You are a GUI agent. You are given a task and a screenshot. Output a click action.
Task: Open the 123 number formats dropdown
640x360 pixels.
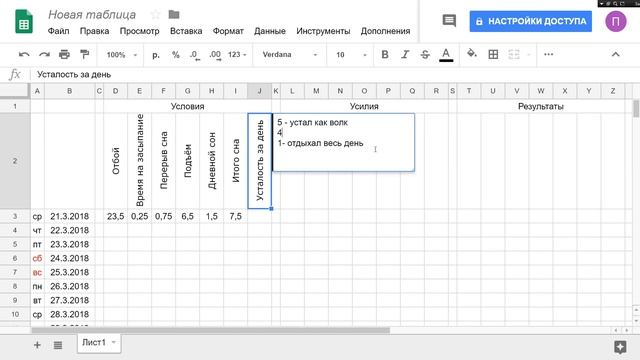(x=237, y=55)
